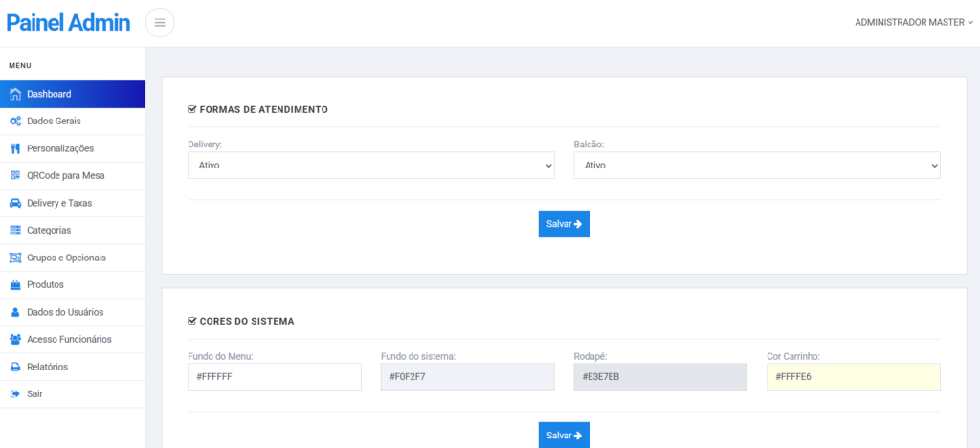Click checkbox icon beside Cores do Sistema
980x448 pixels.
(192, 321)
